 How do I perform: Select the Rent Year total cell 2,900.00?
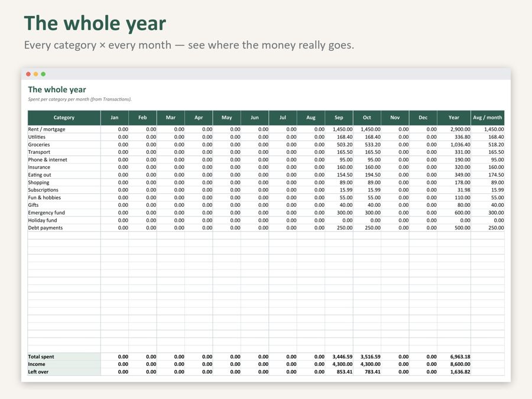[x=454, y=129]
